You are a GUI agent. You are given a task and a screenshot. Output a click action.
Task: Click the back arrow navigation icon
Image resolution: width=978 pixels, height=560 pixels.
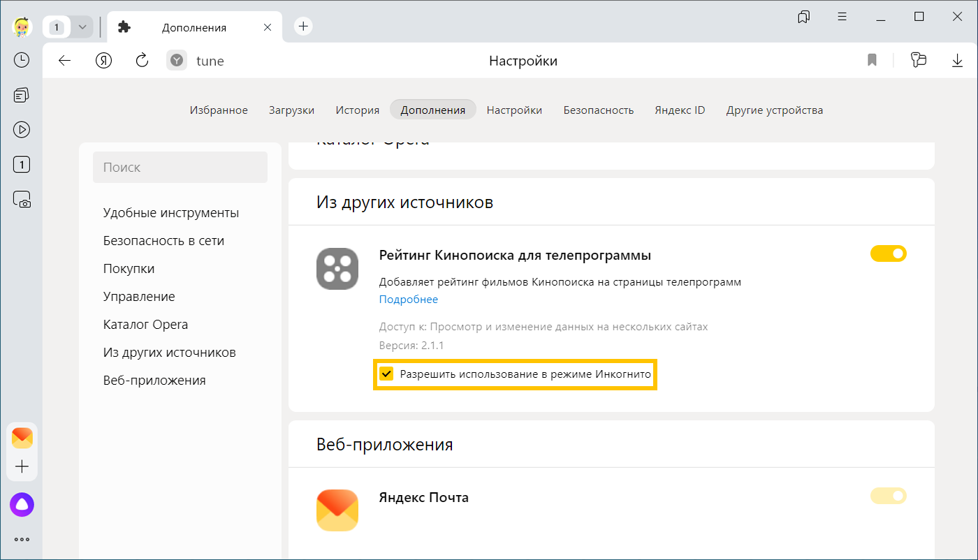(64, 61)
